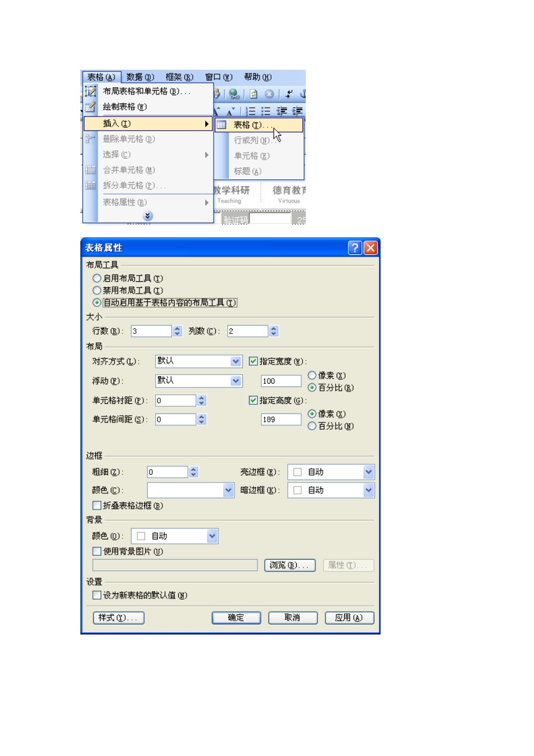The width and height of the screenshot is (534, 756).
Task: Click the background color swatch box
Action: tap(141, 536)
